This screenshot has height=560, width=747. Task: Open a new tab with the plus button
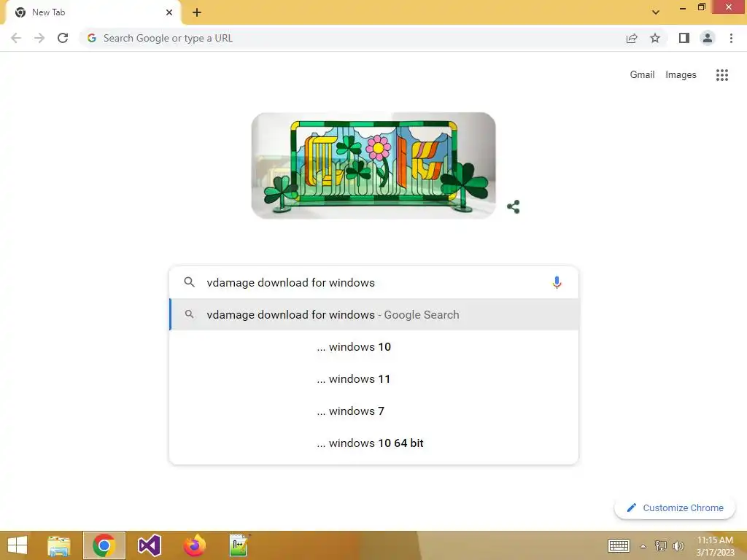(197, 12)
